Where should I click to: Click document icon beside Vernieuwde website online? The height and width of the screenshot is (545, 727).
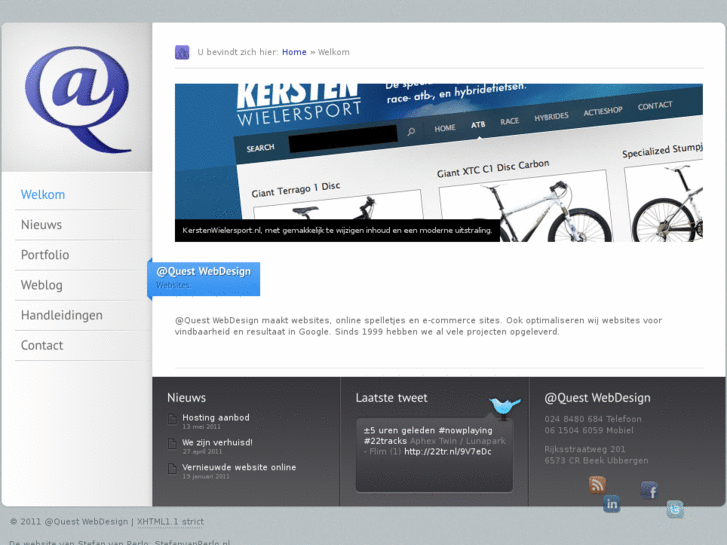pyautogui.click(x=172, y=468)
